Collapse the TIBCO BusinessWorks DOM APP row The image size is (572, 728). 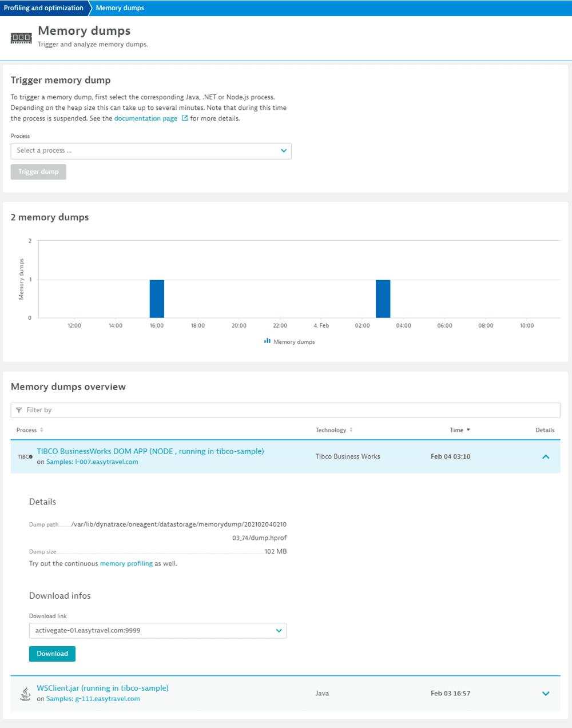545,456
